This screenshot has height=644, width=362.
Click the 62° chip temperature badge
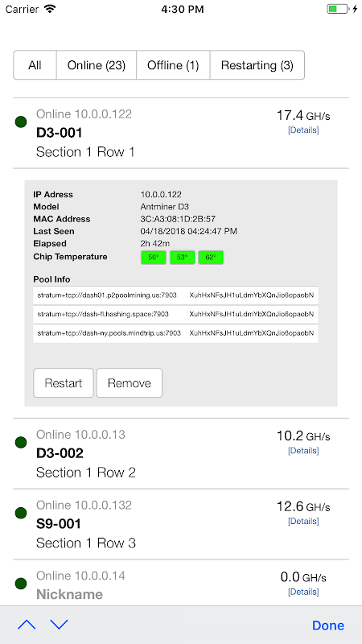(x=211, y=258)
